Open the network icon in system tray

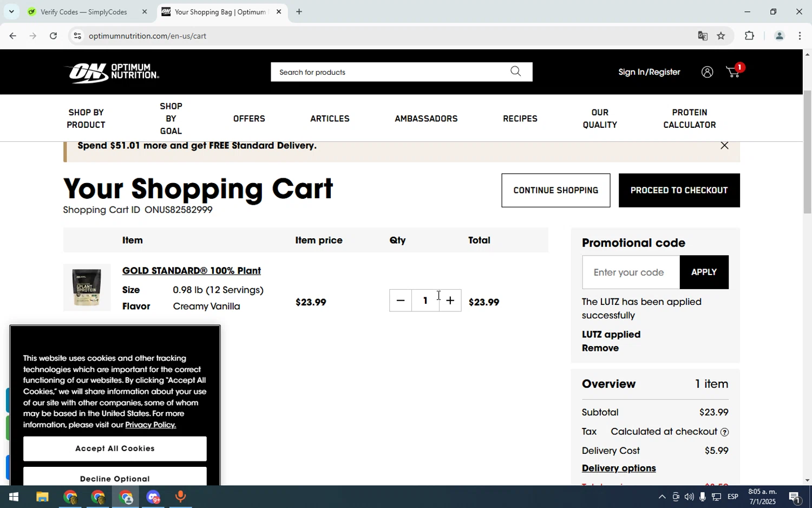(716, 497)
